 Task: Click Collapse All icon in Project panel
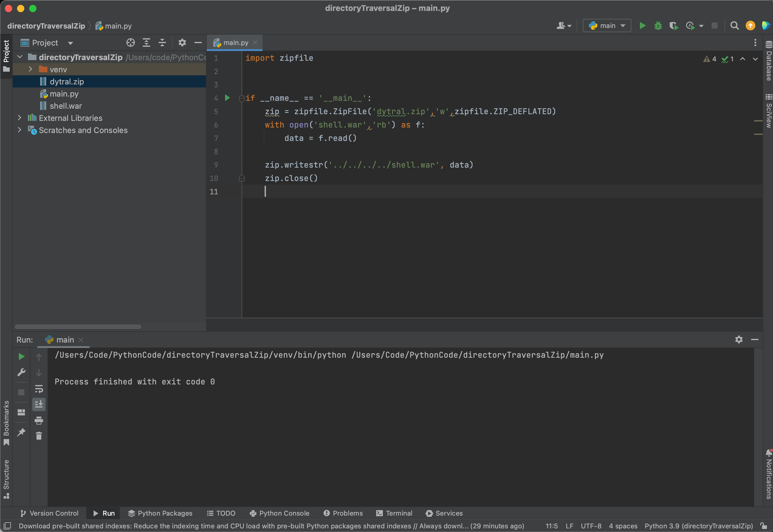pos(162,43)
